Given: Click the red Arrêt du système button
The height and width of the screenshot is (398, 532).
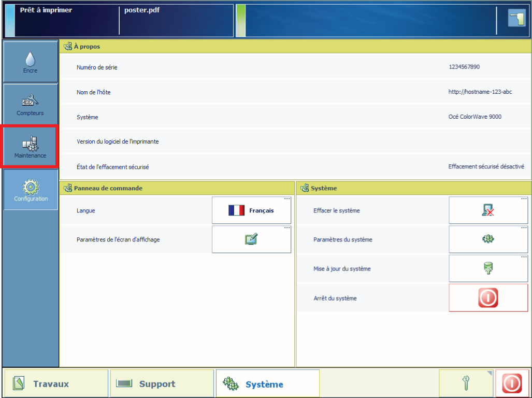Looking at the screenshot, I should coord(488,298).
